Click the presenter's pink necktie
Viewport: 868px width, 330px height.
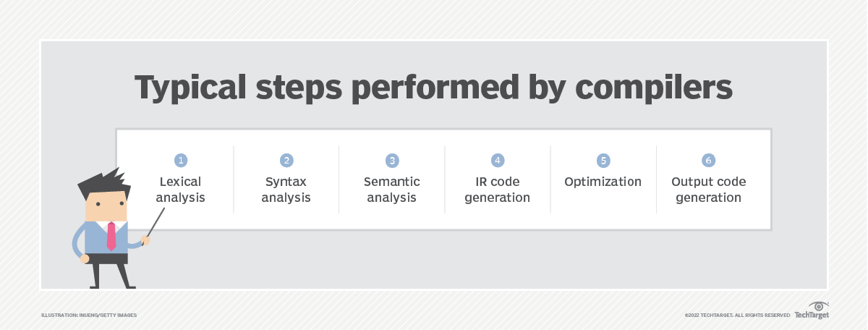111,235
